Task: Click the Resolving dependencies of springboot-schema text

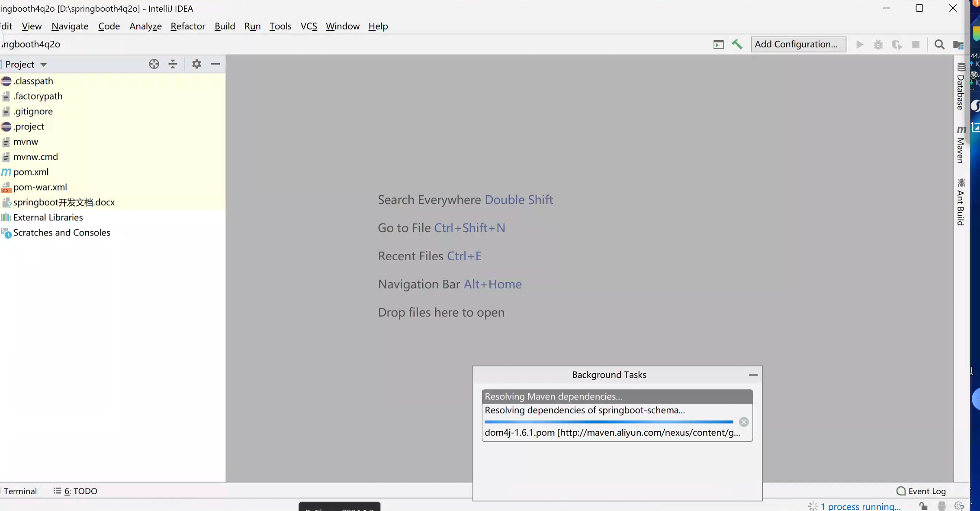Action: coord(585,410)
